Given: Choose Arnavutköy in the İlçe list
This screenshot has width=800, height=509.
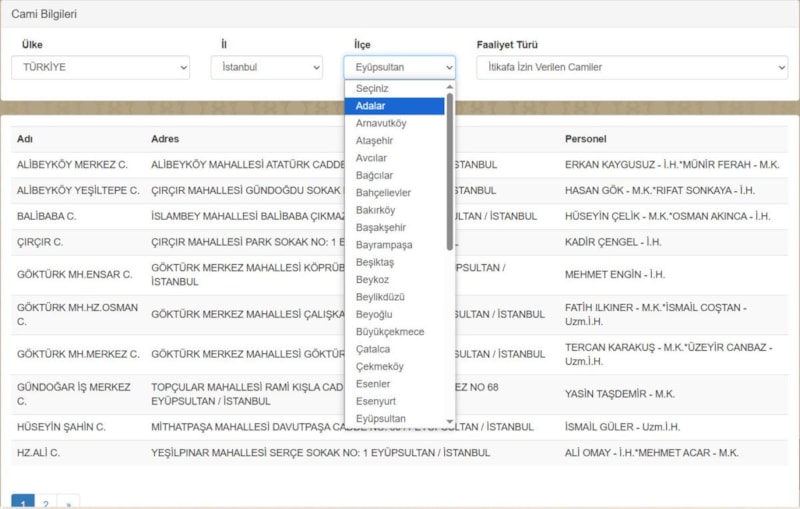Looking at the screenshot, I should [x=394, y=123].
